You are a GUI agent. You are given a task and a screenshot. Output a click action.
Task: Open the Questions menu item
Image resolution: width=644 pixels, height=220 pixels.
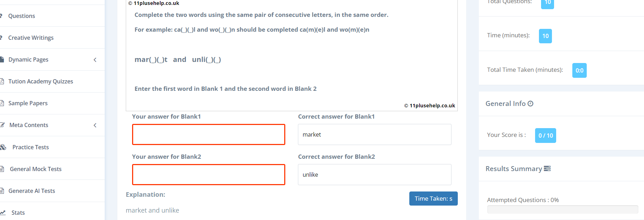point(21,16)
